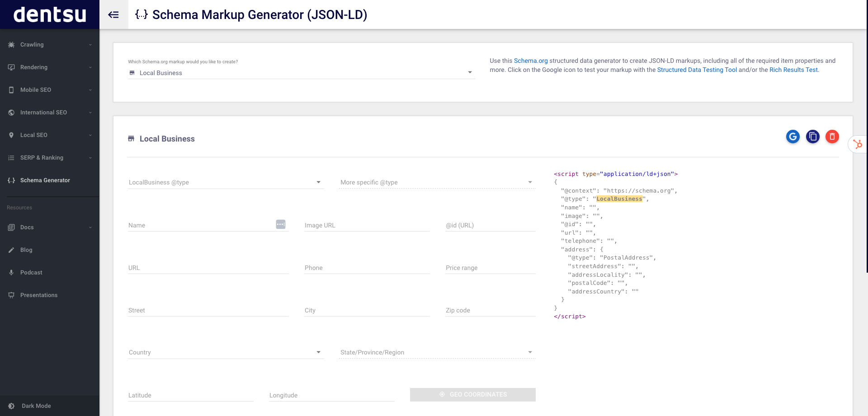Image resolution: width=868 pixels, height=416 pixels.
Task: Select the Crawling sidebar icon
Action: 10,44
